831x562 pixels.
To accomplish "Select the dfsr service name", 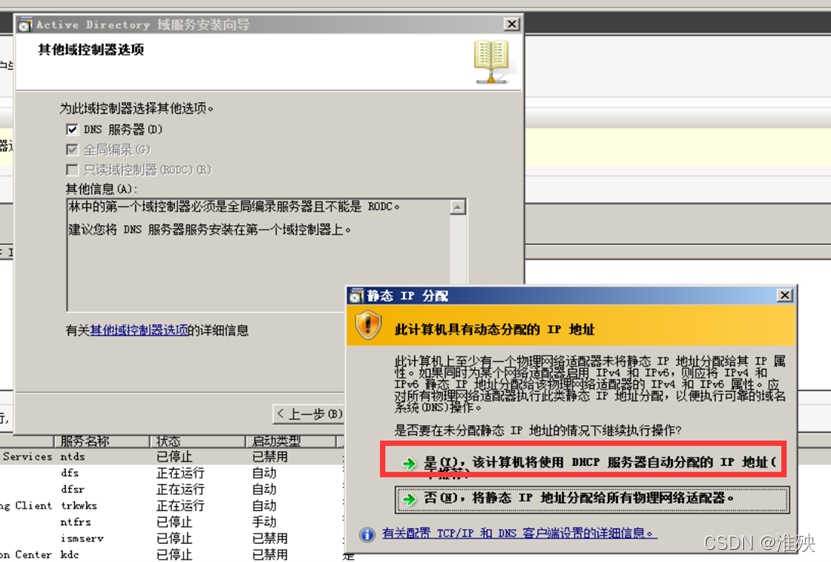I will pos(72,489).
